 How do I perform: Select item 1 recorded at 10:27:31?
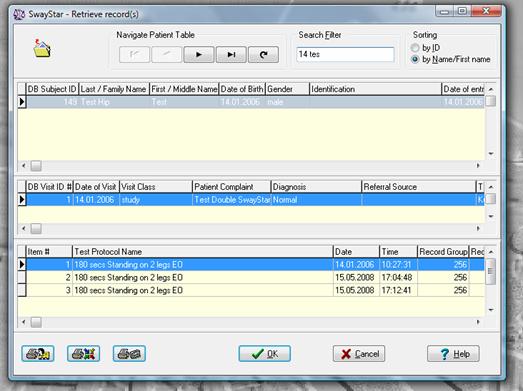click(255, 265)
